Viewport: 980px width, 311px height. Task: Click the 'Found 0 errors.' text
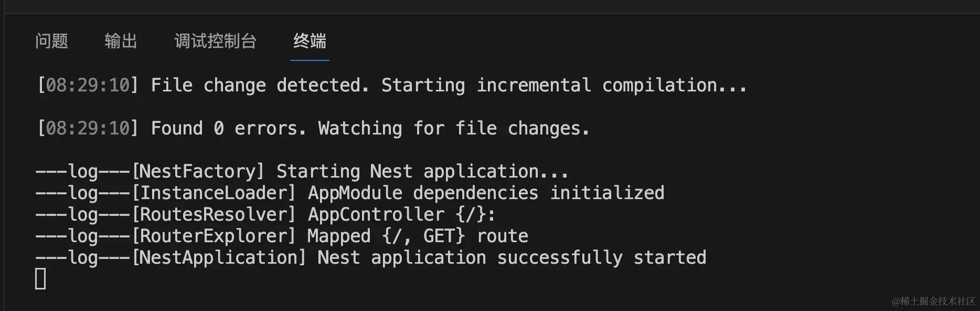[x=229, y=128]
